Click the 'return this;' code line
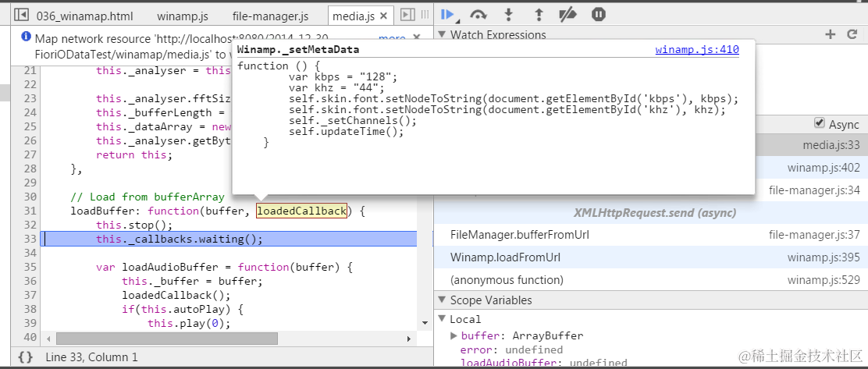The height and width of the screenshot is (369, 868). pyautogui.click(x=134, y=155)
